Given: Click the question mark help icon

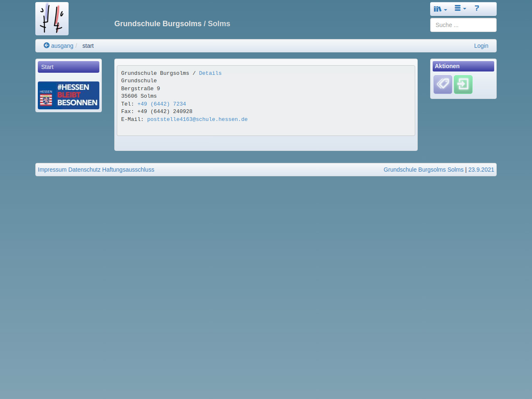Looking at the screenshot, I should pos(477,9).
